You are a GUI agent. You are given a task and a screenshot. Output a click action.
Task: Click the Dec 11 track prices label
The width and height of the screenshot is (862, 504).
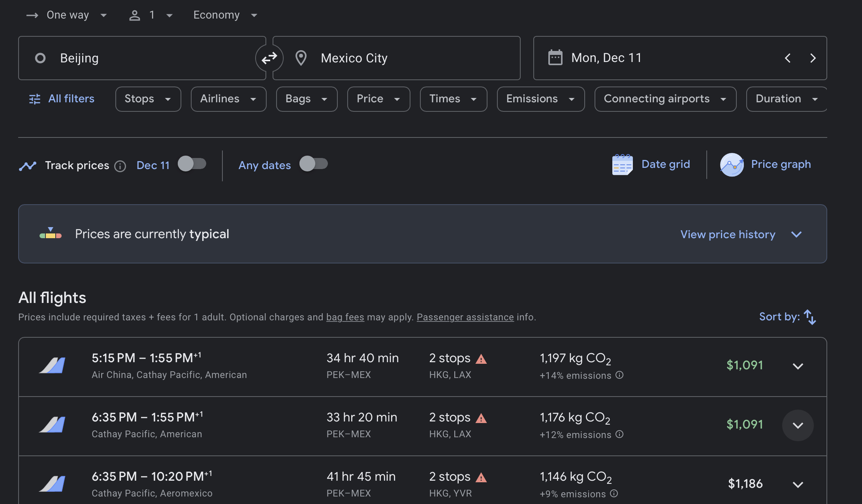(153, 165)
